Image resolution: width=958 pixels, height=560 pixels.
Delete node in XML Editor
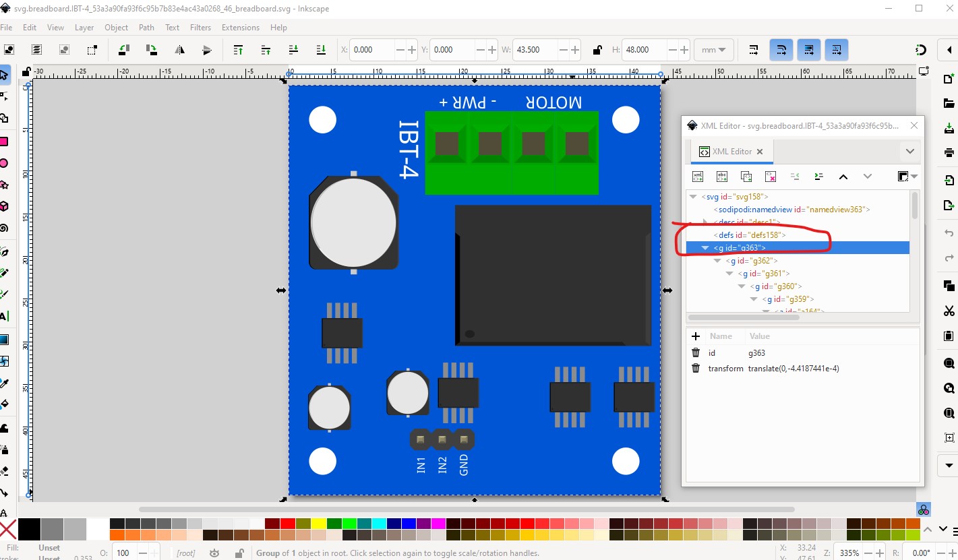click(x=771, y=177)
